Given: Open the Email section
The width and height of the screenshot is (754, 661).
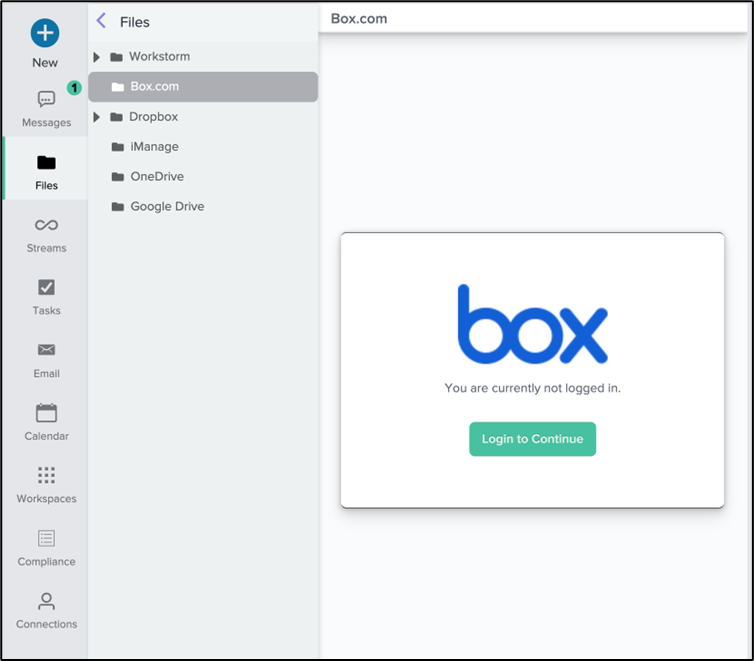Looking at the screenshot, I should point(46,360).
